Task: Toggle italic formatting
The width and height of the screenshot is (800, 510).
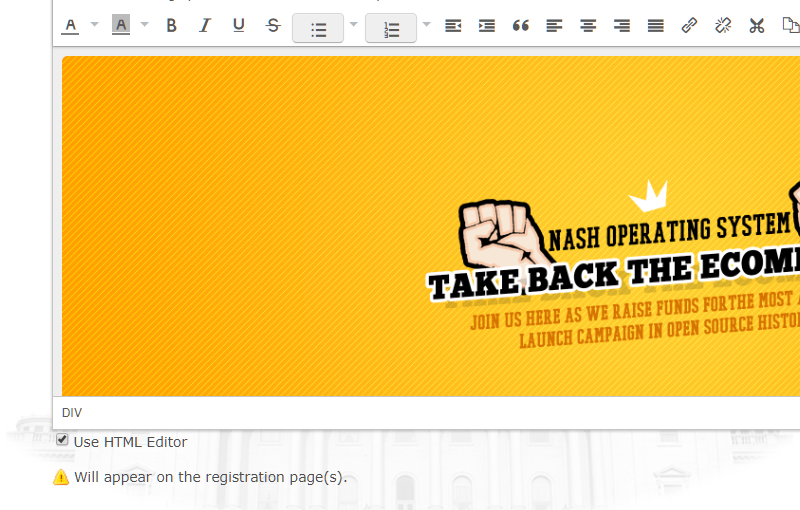Action: point(205,26)
